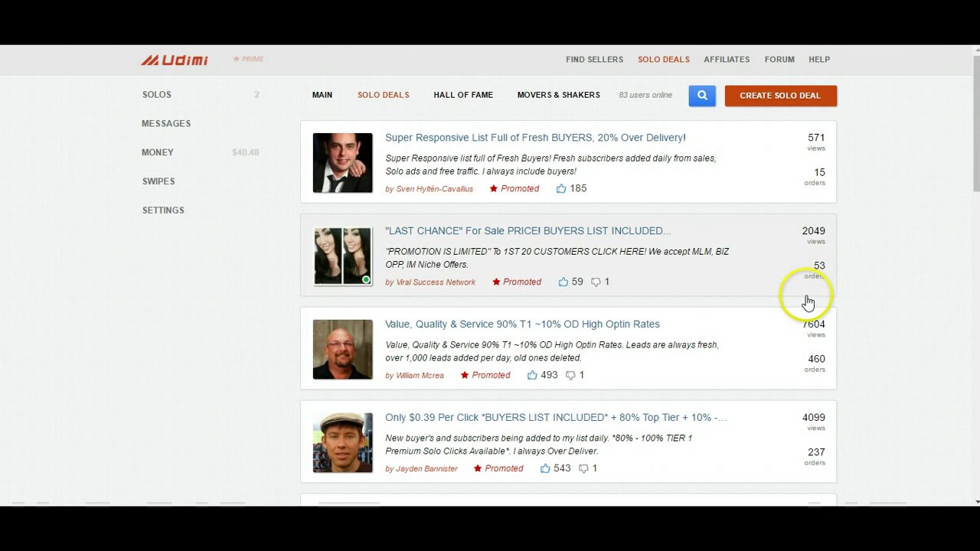The width and height of the screenshot is (980, 551).
Task: Switch to the Main tab
Action: [x=322, y=95]
